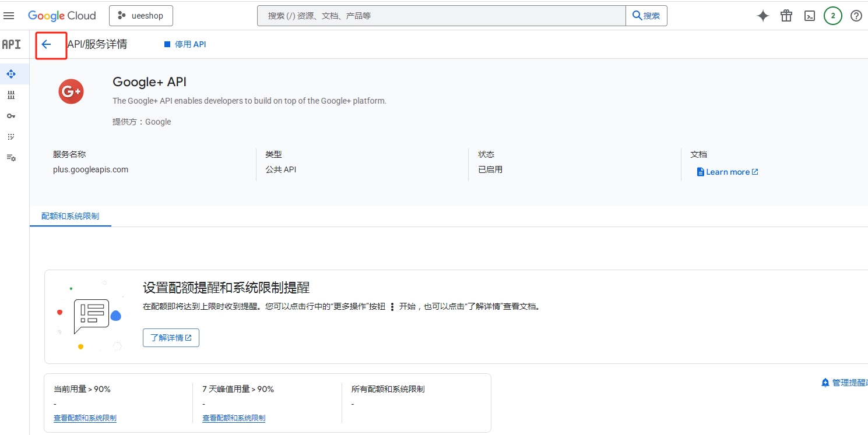Click the 服务名称 column label
The image size is (868, 435).
(69, 154)
